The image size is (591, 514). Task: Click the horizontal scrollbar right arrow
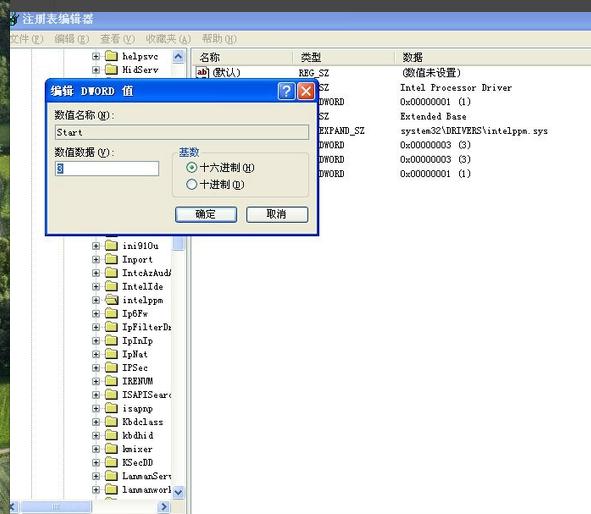point(164,506)
